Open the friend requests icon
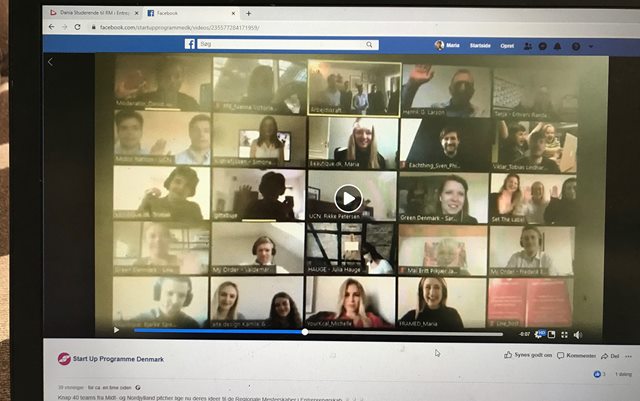 (528, 46)
